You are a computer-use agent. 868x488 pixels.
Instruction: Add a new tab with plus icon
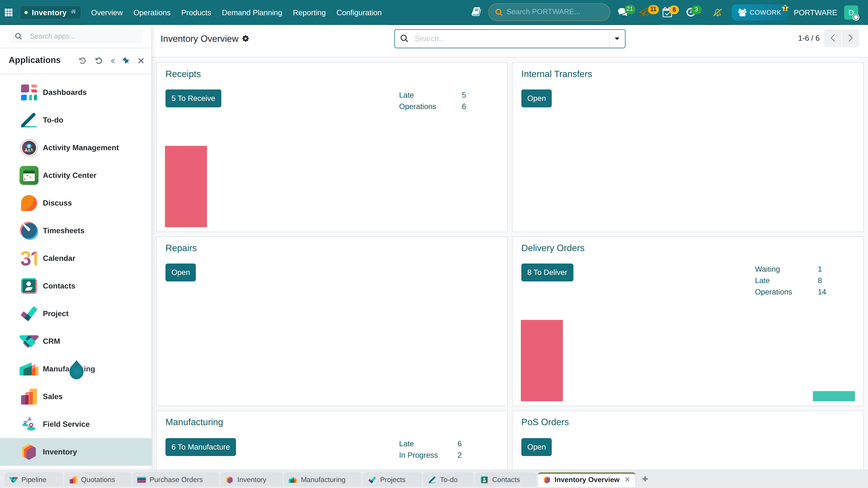coord(645,479)
